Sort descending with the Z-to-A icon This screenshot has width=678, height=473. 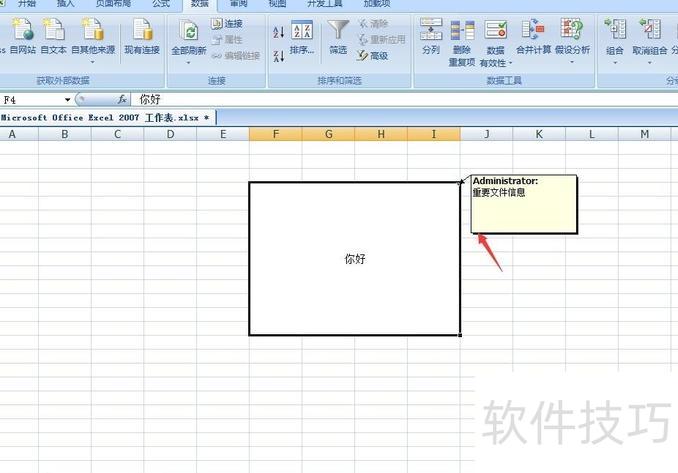coord(279,55)
